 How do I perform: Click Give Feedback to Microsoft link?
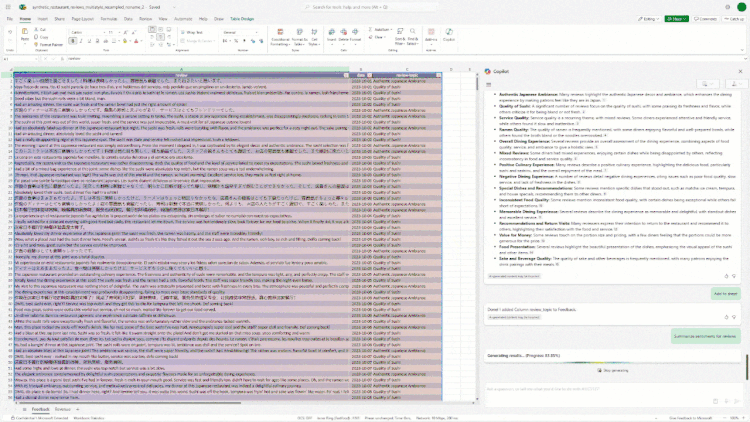tap(690, 418)
